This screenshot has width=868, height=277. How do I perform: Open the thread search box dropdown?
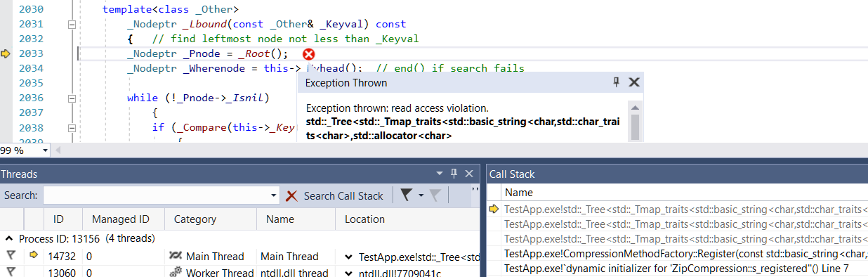pyautogui.click(x=275, y=196)
